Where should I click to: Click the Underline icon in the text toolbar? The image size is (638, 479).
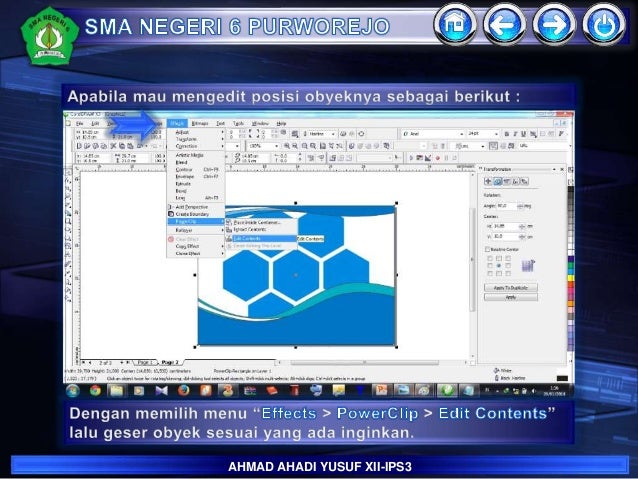click(524, 134)
